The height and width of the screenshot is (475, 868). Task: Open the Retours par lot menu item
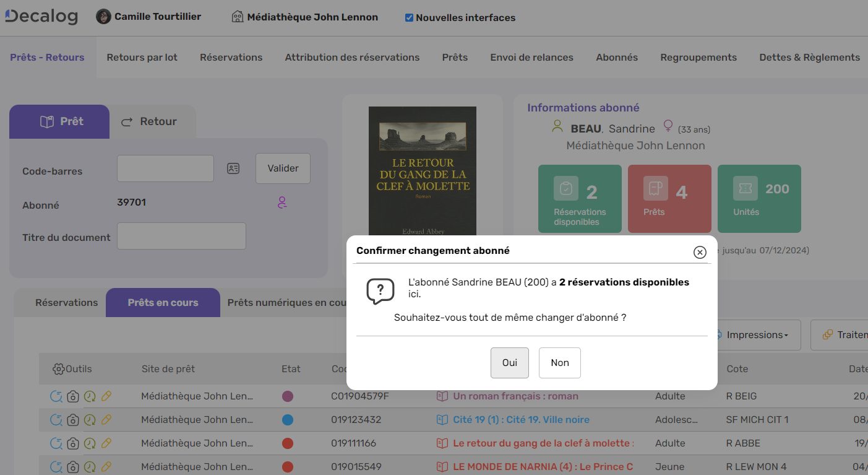click(142, 57)
